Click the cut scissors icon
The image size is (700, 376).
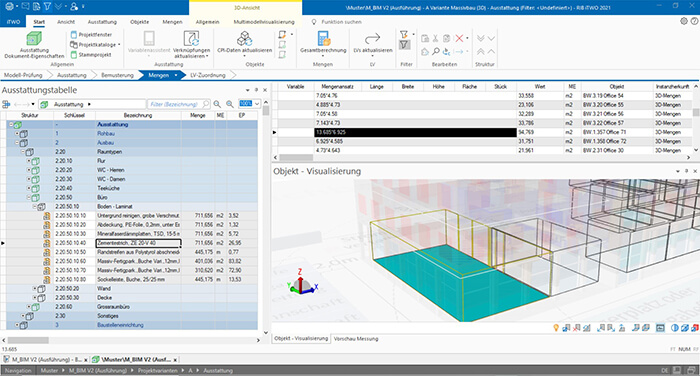pos(436,38)
